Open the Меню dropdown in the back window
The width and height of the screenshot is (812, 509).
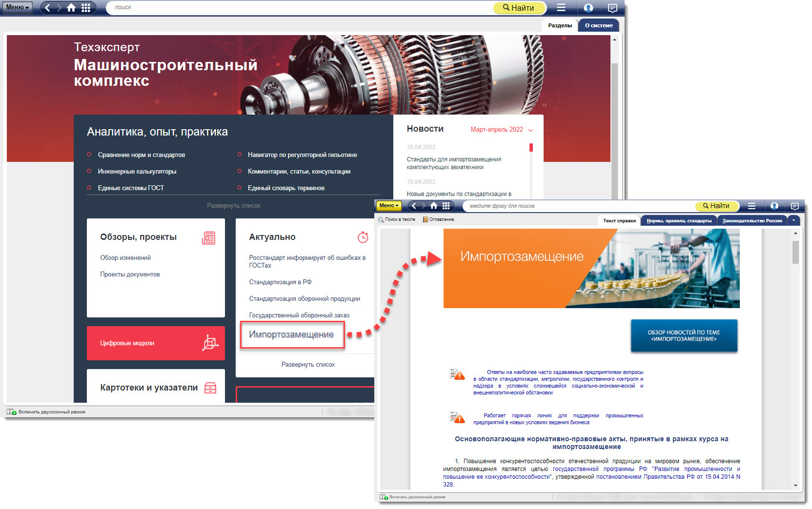point(17,7)
